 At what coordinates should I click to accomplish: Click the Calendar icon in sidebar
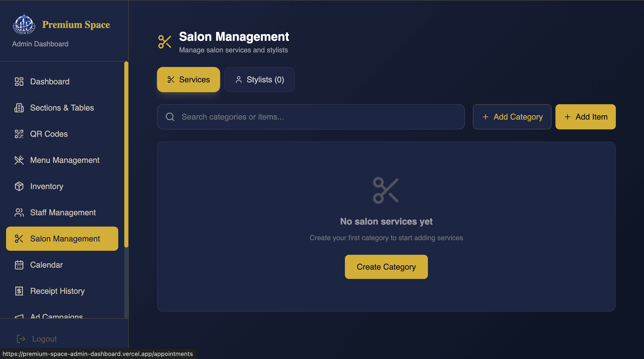coord(19,265)
